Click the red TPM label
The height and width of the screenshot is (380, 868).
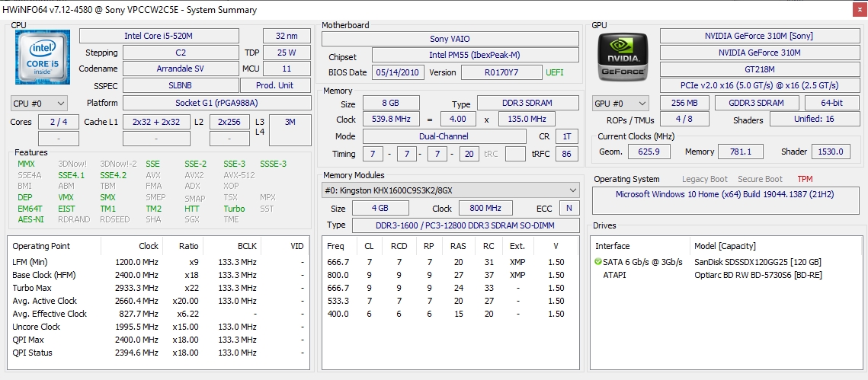point(805,179)
